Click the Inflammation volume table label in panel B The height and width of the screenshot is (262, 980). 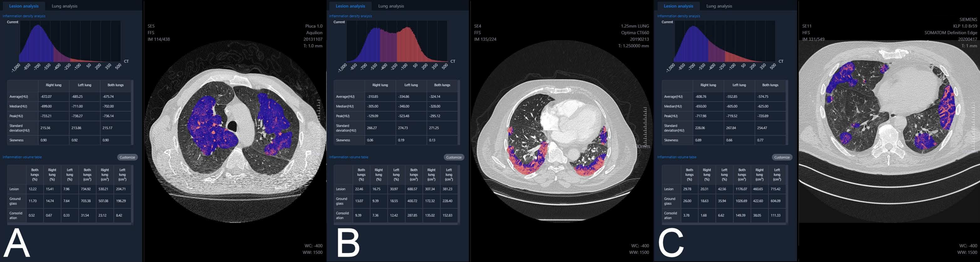click(x=349, y=157)
